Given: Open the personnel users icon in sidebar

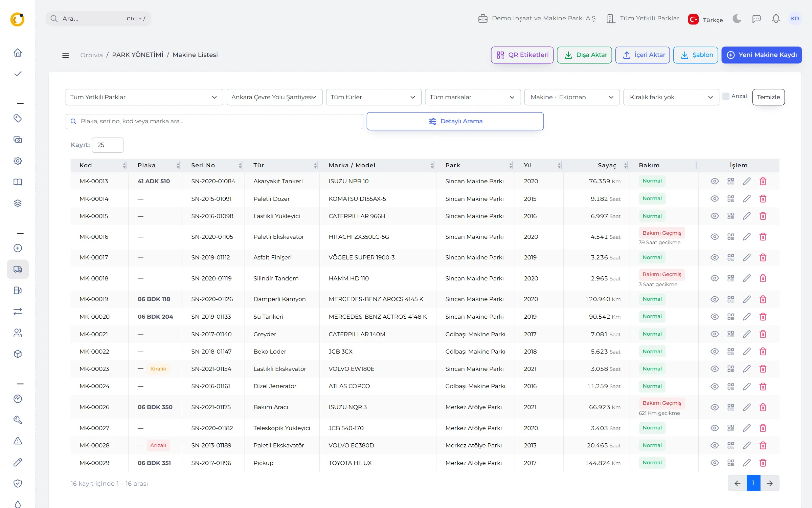Looking at the screenshot, I should [x=18, y=333].
